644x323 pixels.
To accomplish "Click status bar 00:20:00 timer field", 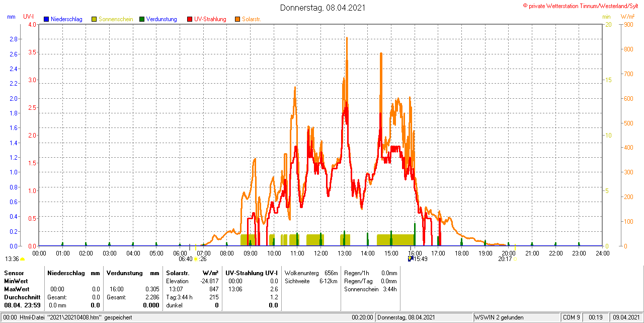I will coord(362,317).
